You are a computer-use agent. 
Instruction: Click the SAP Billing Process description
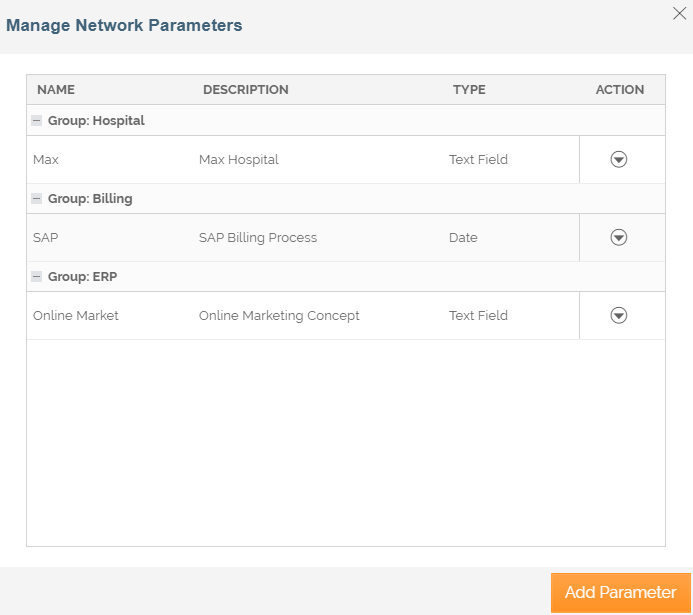pos(258,238)
